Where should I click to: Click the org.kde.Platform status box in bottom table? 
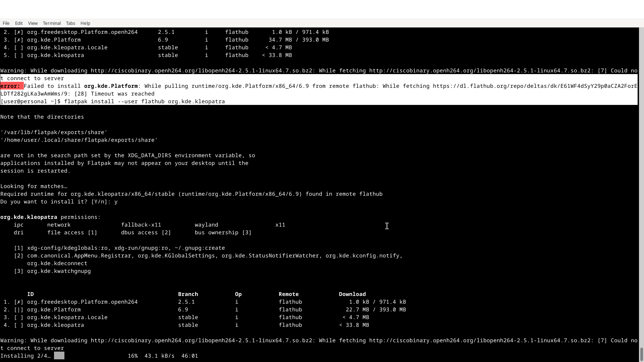coord(19,310)
